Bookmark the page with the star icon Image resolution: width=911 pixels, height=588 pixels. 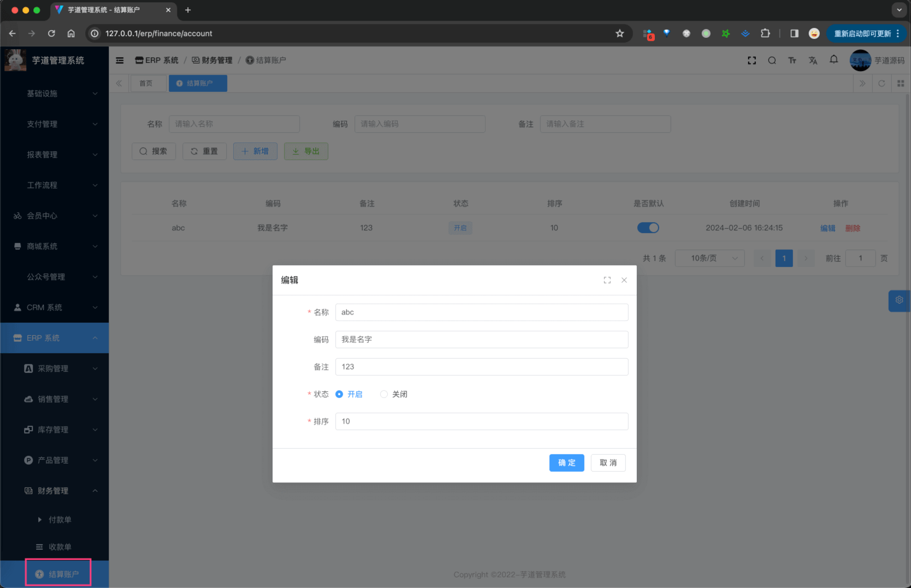click(x=619, y=33)
